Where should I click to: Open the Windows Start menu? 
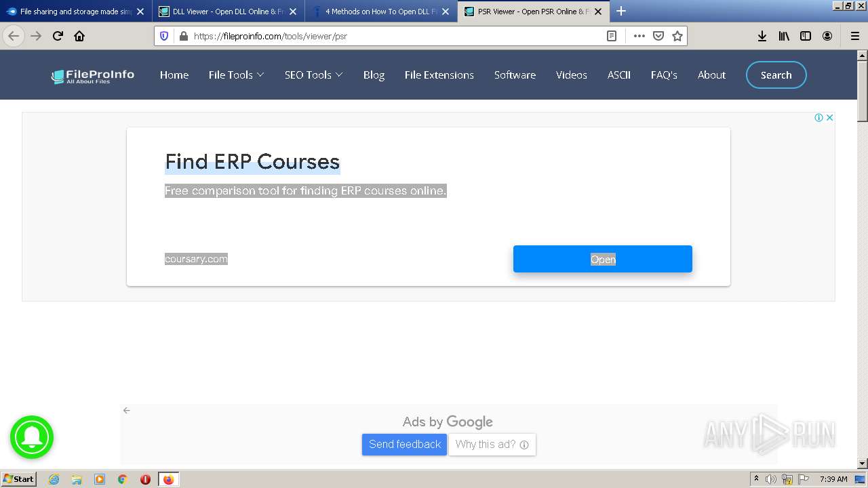pos(19,479)
